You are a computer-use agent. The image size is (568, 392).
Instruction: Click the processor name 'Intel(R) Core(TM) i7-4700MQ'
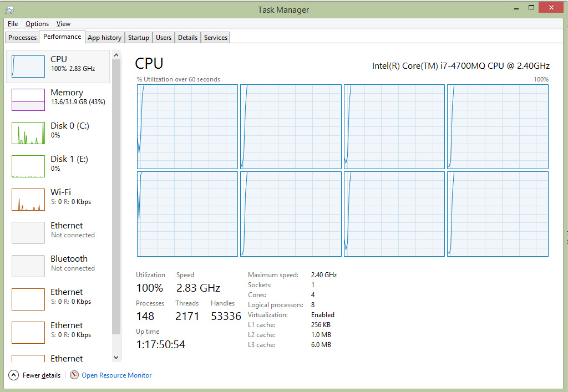coord(429,66)
